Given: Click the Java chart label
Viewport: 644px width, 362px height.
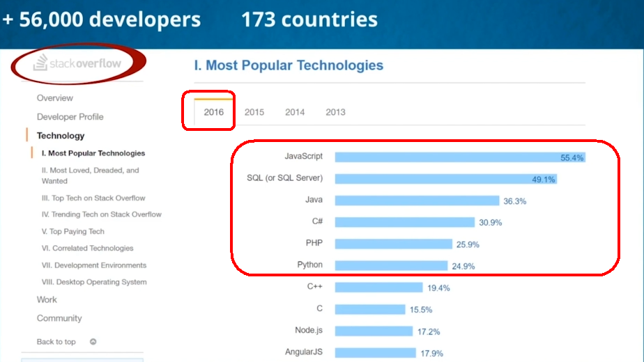Looking at the screenshot, I should tap(314, 200).
